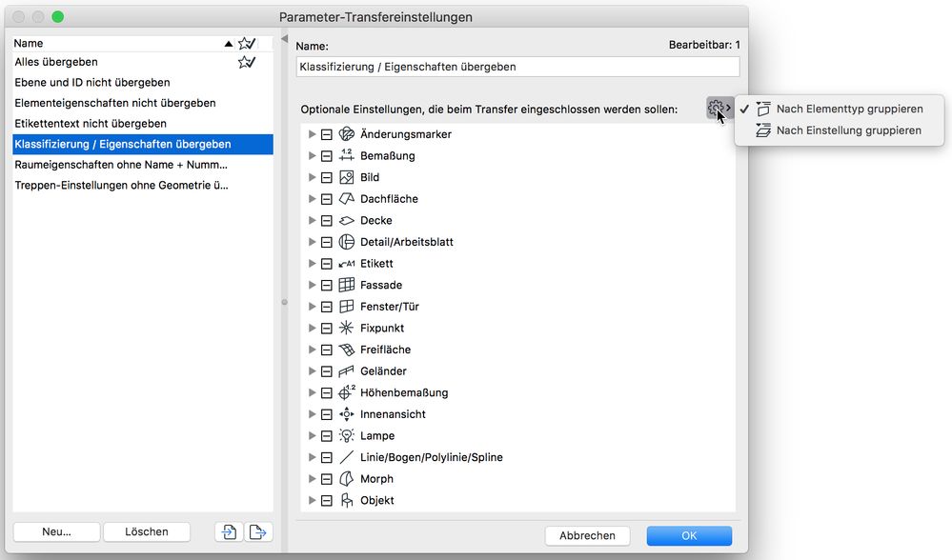952x560 pixels.
Task: Select the Lampe icon in the list
Action: coord(346,435)
